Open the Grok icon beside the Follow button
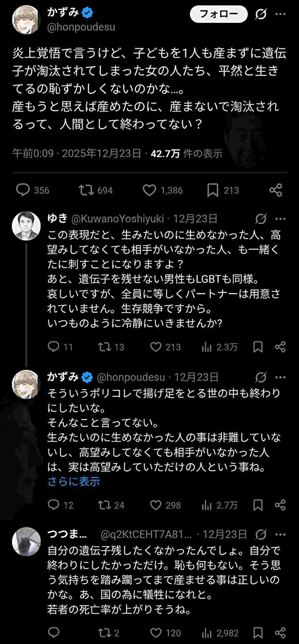This screenshot has width=299, height=644. (261, 14)
